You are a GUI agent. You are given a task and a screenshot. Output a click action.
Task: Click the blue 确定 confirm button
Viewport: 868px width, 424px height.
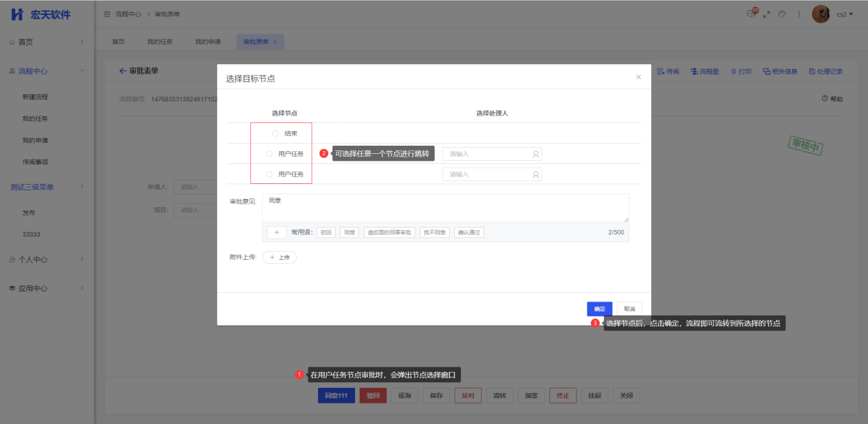tap(599, 309)
